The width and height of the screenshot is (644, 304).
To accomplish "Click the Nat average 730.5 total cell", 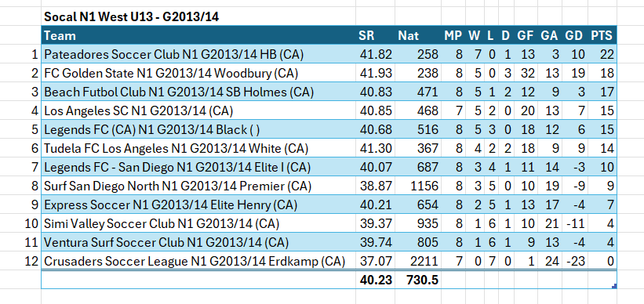I will [x=418, y=280].
